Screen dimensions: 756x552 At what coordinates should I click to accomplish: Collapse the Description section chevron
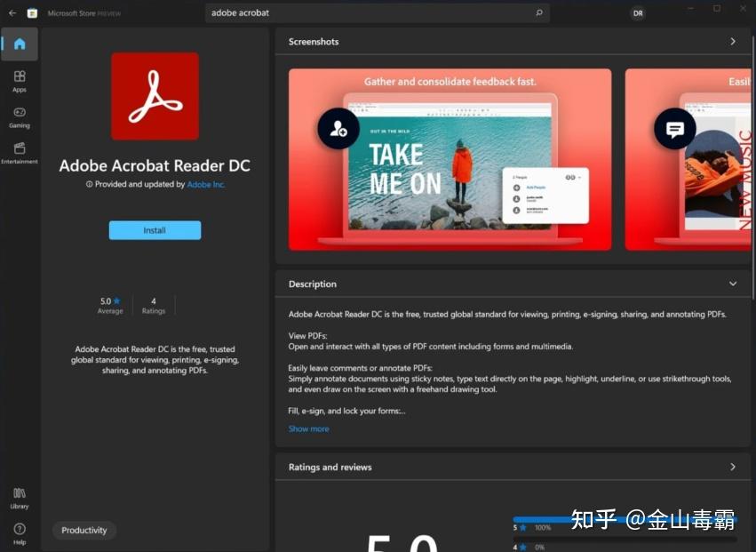click(x=733, y=284)
